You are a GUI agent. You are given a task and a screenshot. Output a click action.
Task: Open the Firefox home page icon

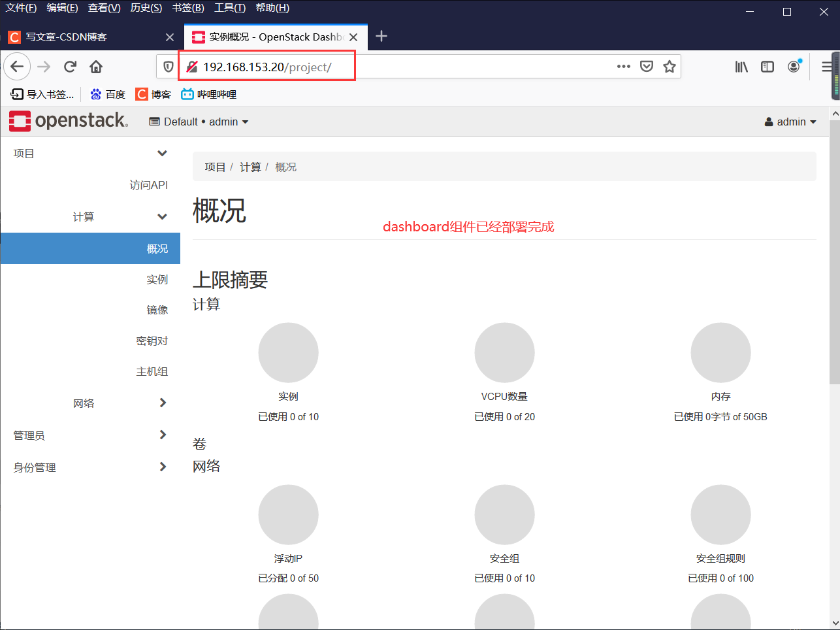click(x=94, y=66)
